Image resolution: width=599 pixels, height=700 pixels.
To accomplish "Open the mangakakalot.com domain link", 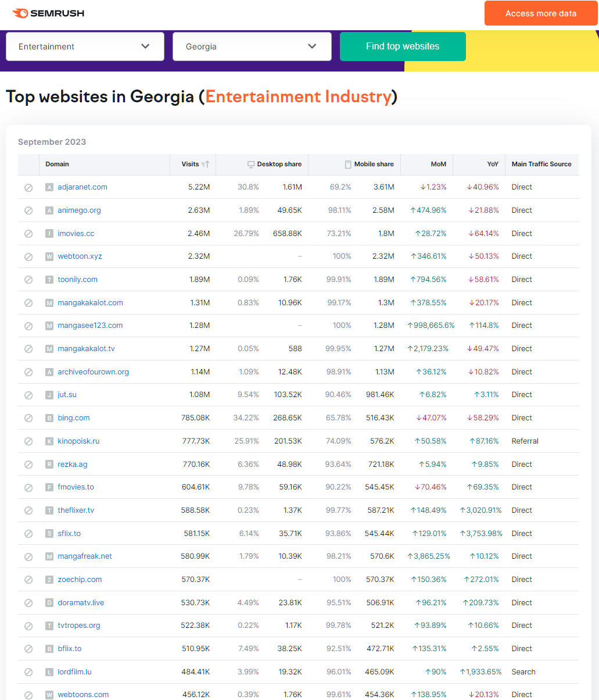I will [x=90, y=303].
